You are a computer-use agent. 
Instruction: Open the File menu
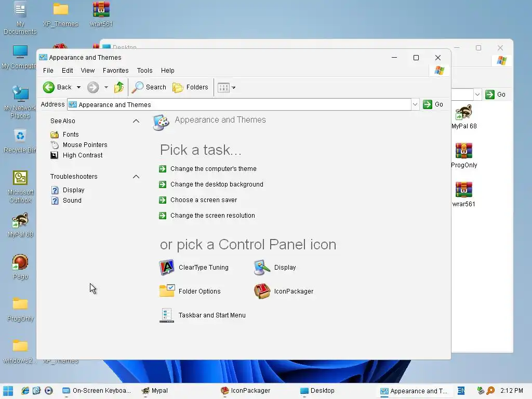pos(48,71)
